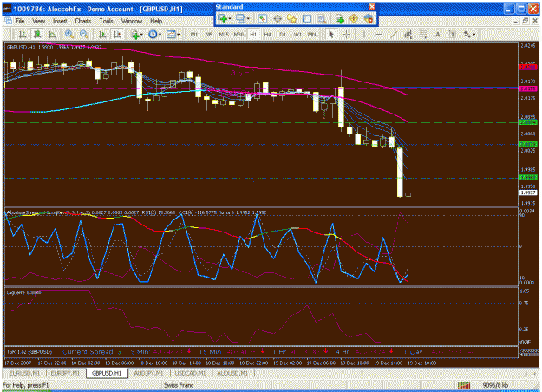Select the equidistant channel tool
Screen dimensions: 542x392
click(408, 34)
